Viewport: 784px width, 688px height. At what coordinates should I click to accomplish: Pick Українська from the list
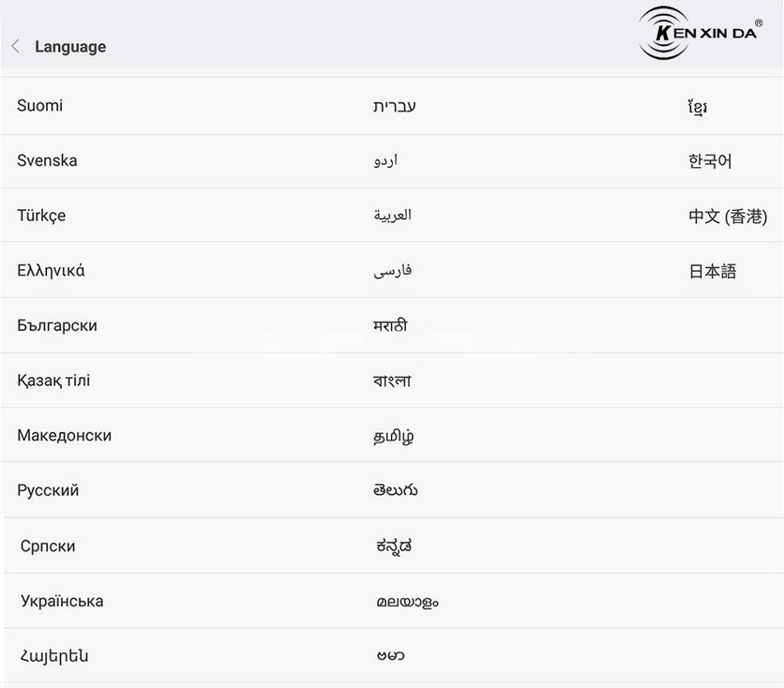(62, 601)
